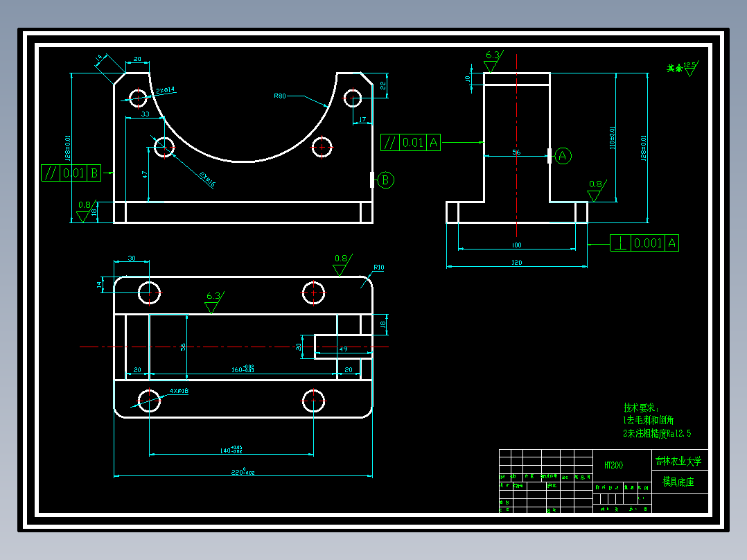The image size is (747, 560).
Task: Select the 去毛刺和倒角 requirement line
Action: [x=649, y=421]
